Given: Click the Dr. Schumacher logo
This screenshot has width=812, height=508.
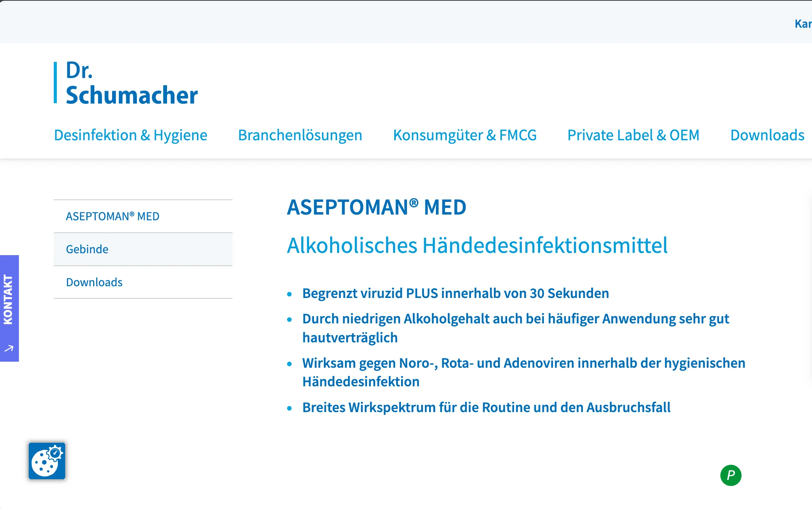Looking at the screenshot, I should coord(126,83).
